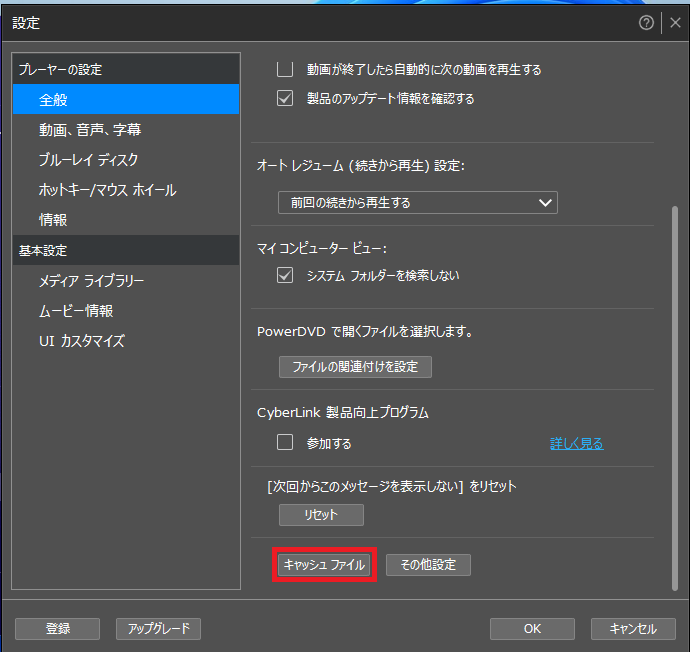Open help via question mark icon
Image resolution: width=690 pixels, height=652 pixels.
[646, 22]
